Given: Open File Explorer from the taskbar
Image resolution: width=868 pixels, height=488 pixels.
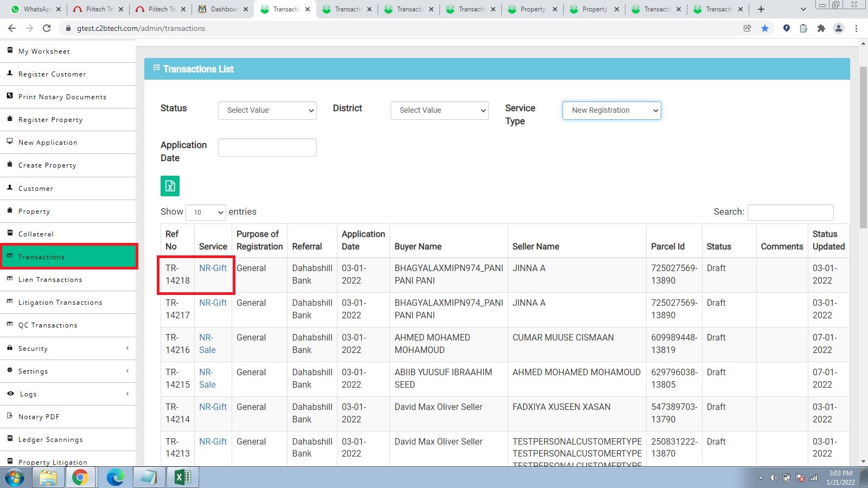Looking at the screenshot, I should 48,478.
